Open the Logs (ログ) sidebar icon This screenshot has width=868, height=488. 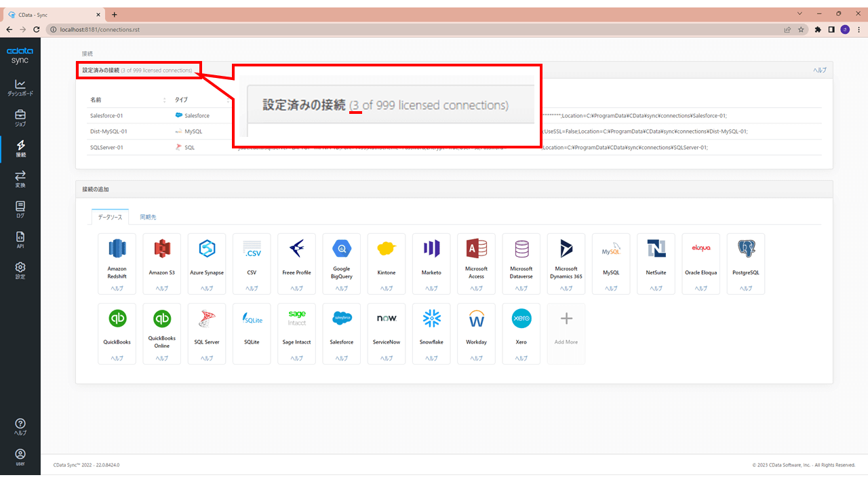[x=20, y=210]
